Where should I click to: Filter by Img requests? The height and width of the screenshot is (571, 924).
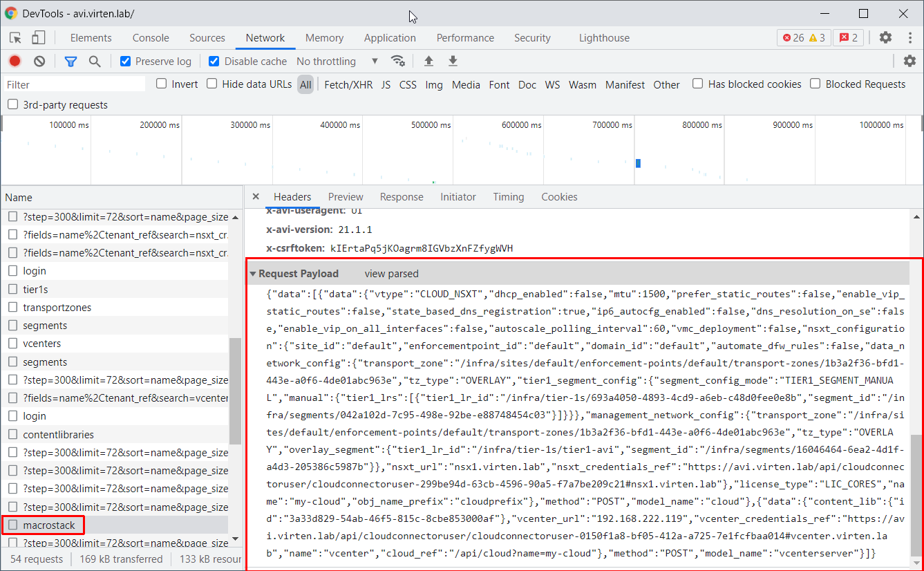[x=434, y=84]
